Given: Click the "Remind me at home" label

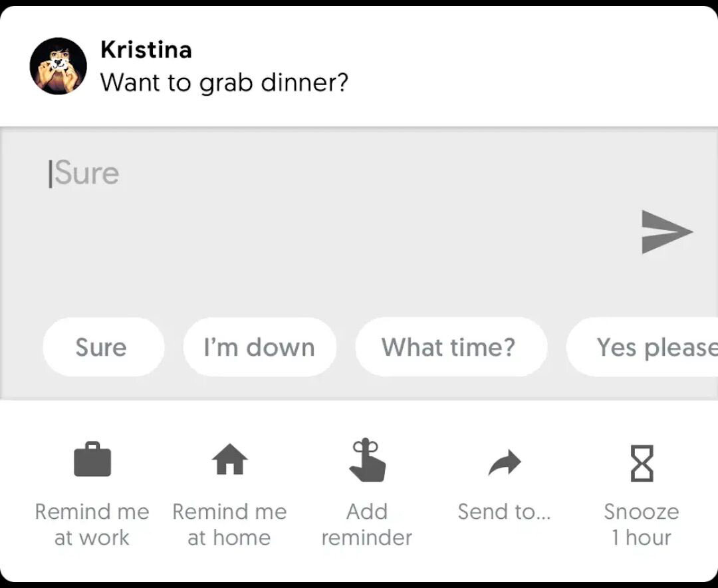Looking at the screenshot, I should (229, 524).
